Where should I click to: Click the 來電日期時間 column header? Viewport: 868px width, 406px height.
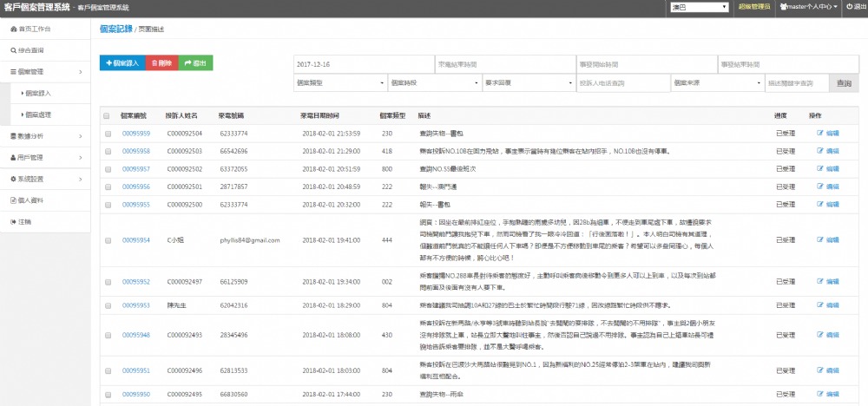[x=319, y=116]
